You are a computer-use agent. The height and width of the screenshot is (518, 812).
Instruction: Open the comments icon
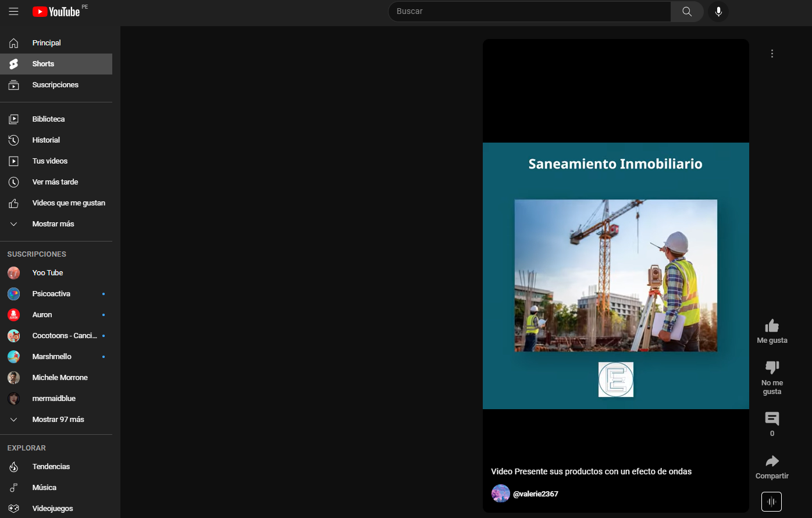(772, 419)
